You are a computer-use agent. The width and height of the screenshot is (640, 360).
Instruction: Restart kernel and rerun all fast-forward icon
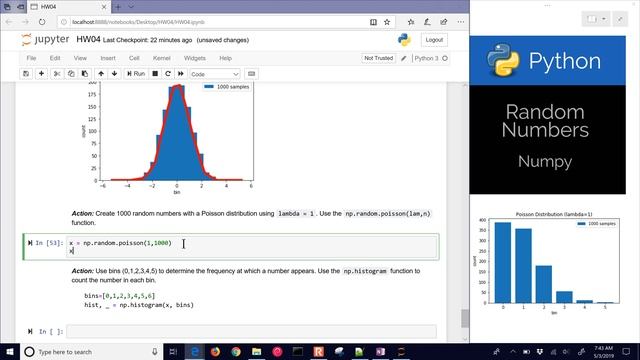181,74
